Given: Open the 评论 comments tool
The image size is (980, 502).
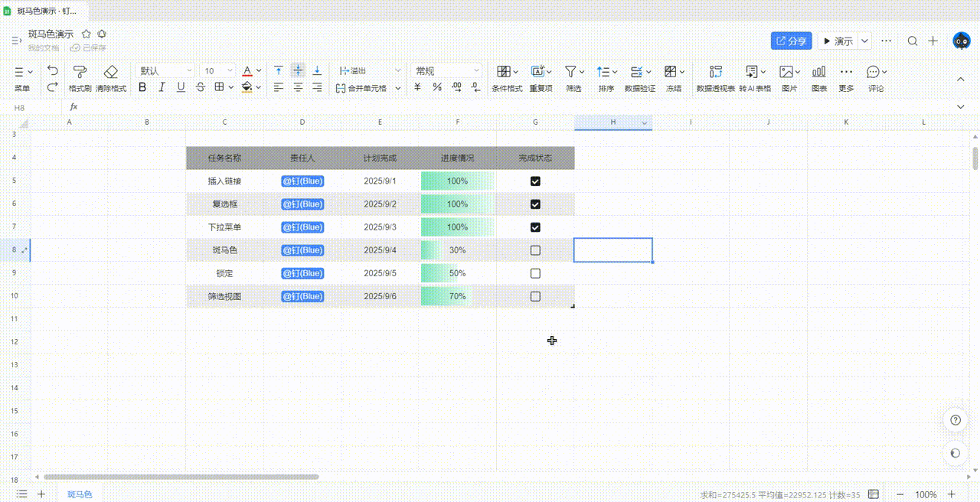Looking at the screenshot, I should pos(875,79).
